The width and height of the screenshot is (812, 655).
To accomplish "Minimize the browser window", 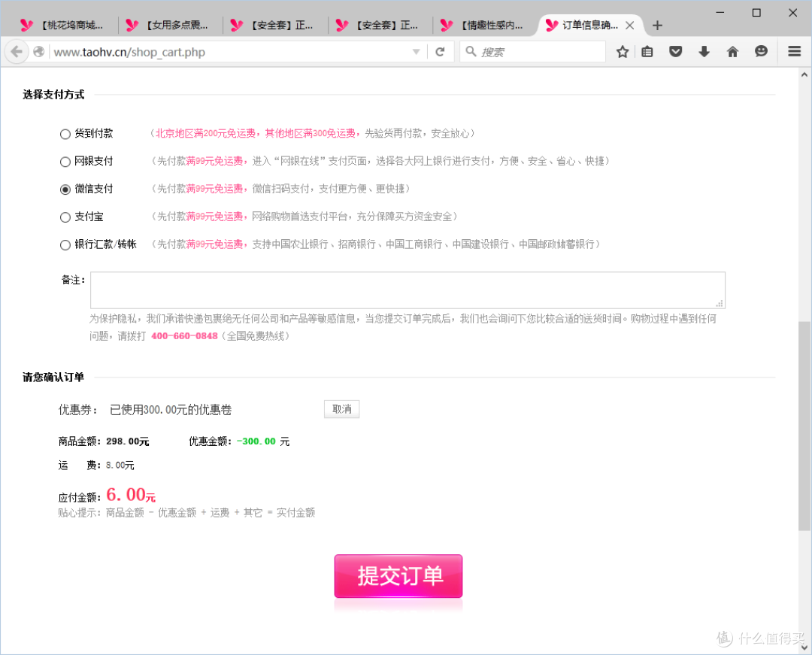I will point(720,13).
